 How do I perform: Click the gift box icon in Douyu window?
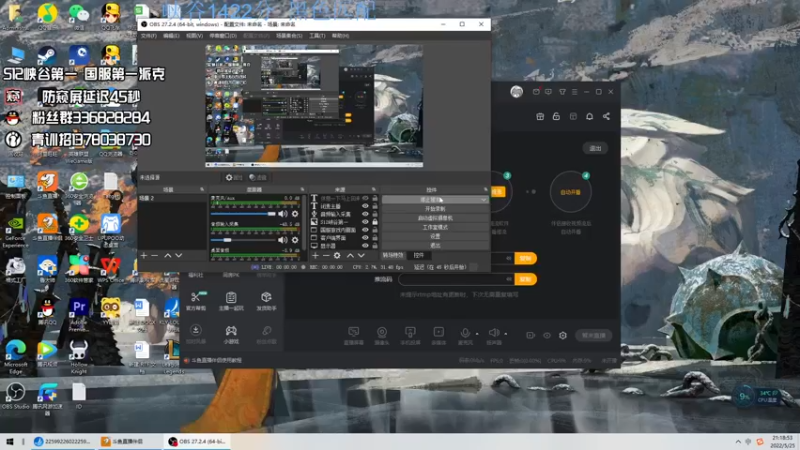click(x=540, y=116)
